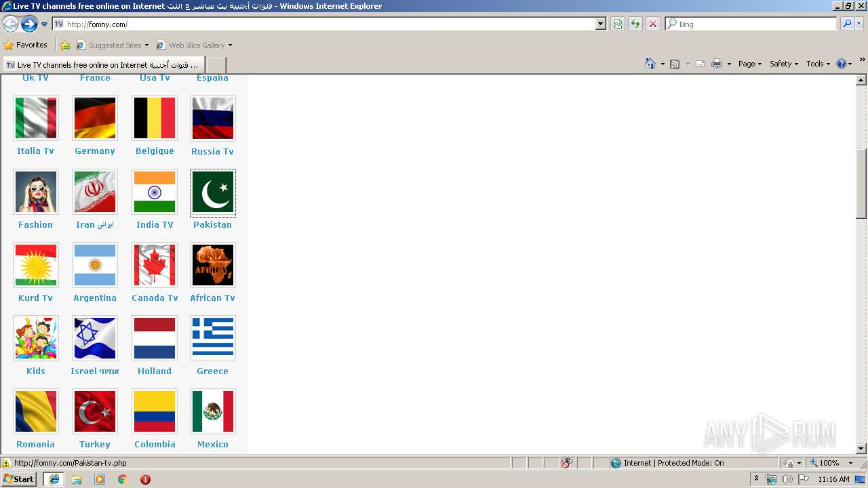Select the Pakistan flag icon
Viewport: 868px width, 488px height.
[x=213, y=192]
